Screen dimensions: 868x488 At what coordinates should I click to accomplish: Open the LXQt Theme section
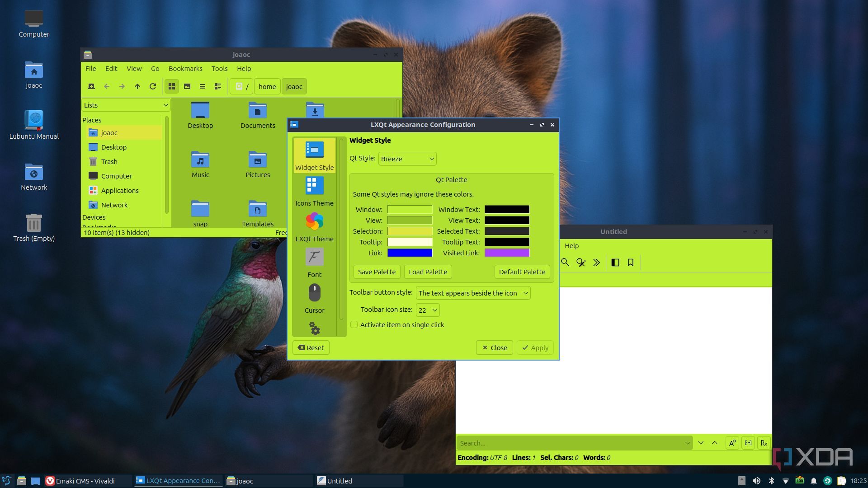pyautogui.click(x=314, y=227)
